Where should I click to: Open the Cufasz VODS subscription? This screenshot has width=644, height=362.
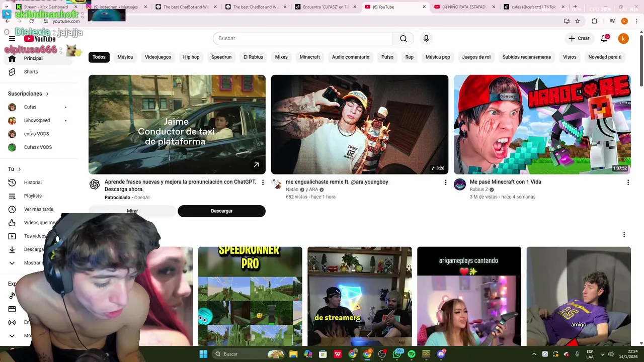coord(39,147)
